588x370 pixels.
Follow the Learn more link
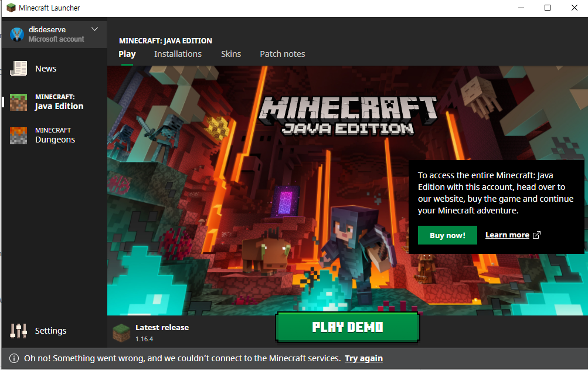pos(507,235)
